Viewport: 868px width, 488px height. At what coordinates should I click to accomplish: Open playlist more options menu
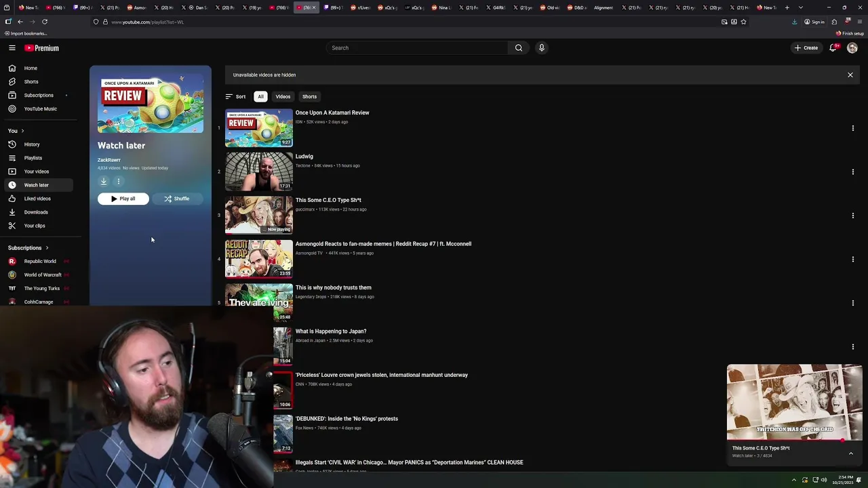[118, 181]
